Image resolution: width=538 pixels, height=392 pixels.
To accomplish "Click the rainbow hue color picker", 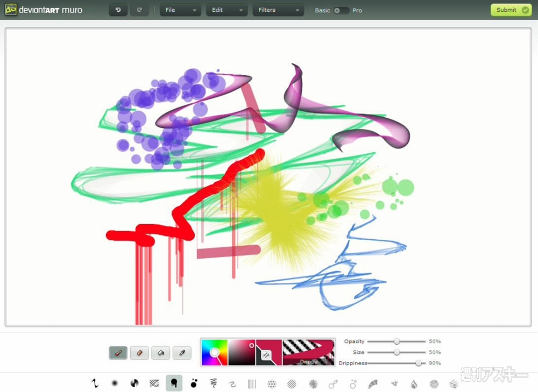I will [215, 352].
